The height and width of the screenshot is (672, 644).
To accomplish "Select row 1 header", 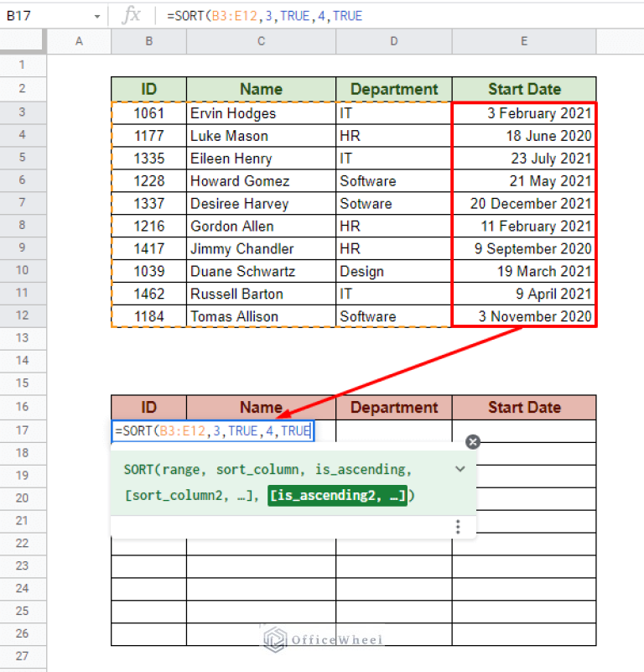I will pos(23,65).
